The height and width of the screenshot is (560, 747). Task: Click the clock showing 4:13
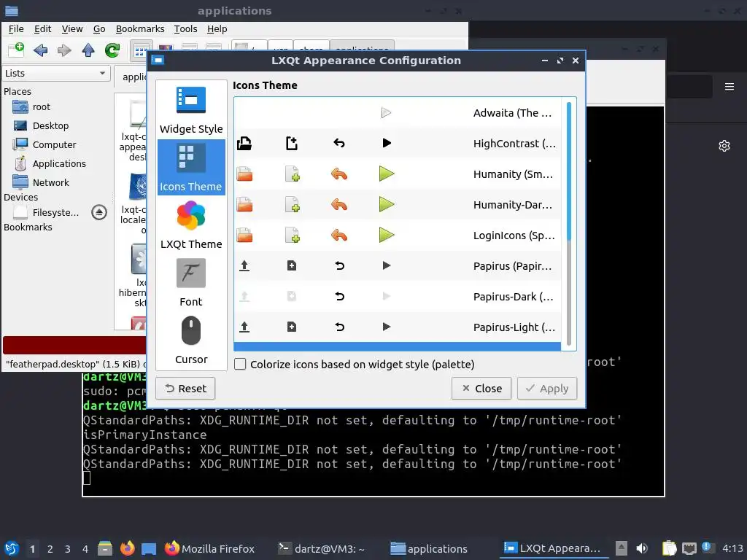tap(732, 548)
